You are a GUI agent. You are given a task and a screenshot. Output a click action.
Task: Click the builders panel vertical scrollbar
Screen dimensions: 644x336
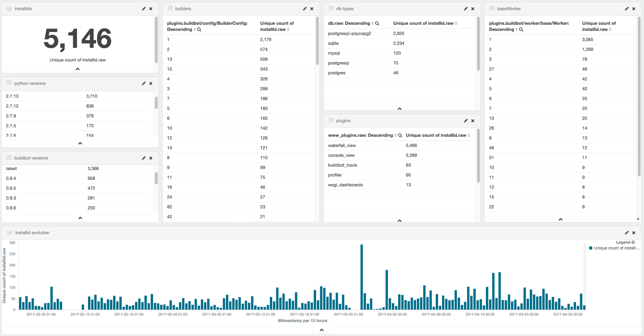point(317,41)
